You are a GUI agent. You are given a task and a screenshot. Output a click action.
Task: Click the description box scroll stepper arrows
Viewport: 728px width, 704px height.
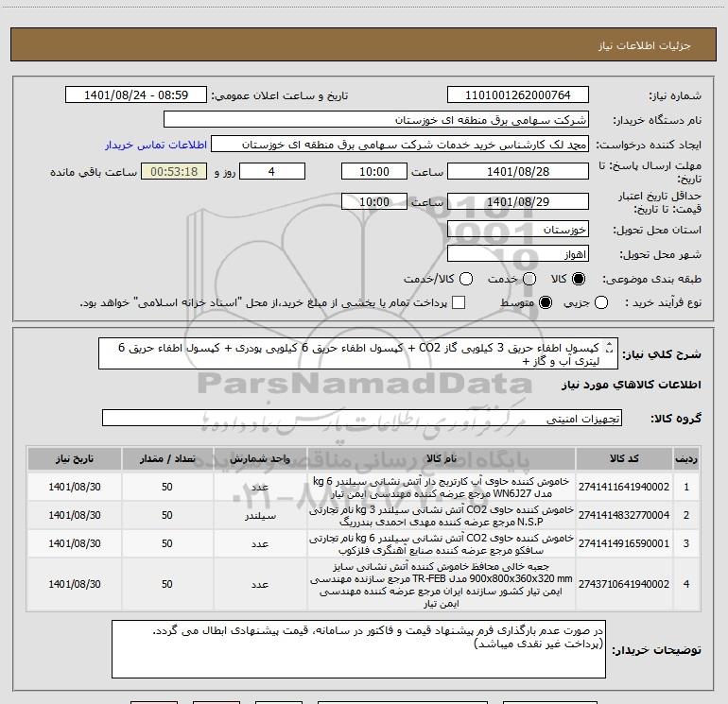click(x=610, y=348)
